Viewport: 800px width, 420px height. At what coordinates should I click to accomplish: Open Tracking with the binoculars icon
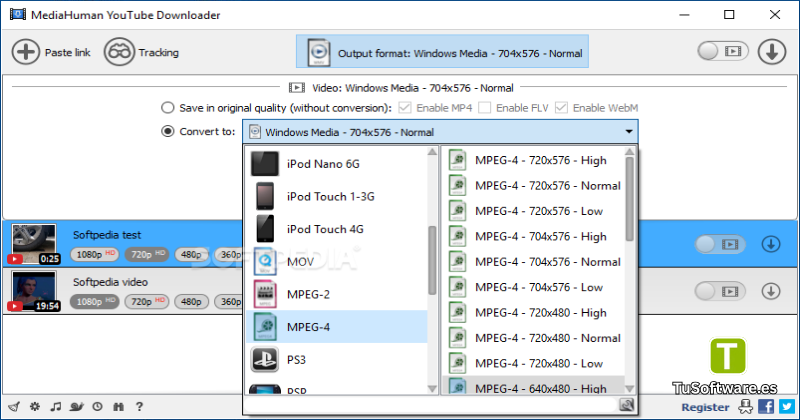coord(119,52)
